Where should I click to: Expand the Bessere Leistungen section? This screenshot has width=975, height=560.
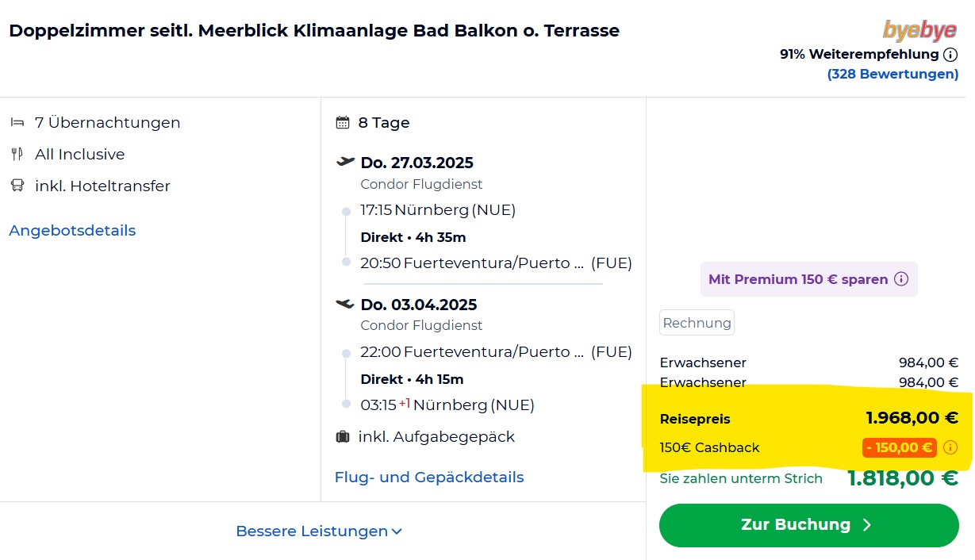click(x=319, y=531)
